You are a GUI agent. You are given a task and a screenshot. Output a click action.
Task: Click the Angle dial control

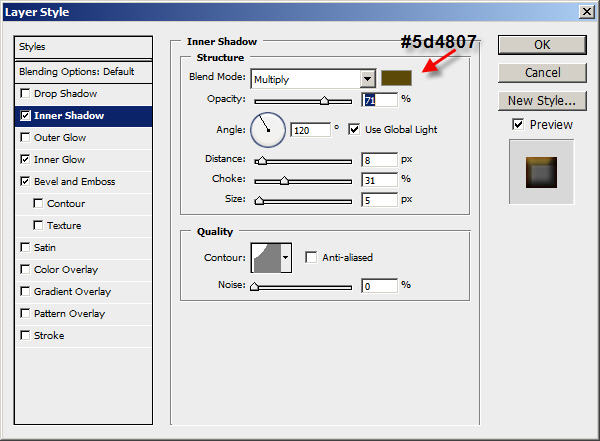(x=268, y=130)
